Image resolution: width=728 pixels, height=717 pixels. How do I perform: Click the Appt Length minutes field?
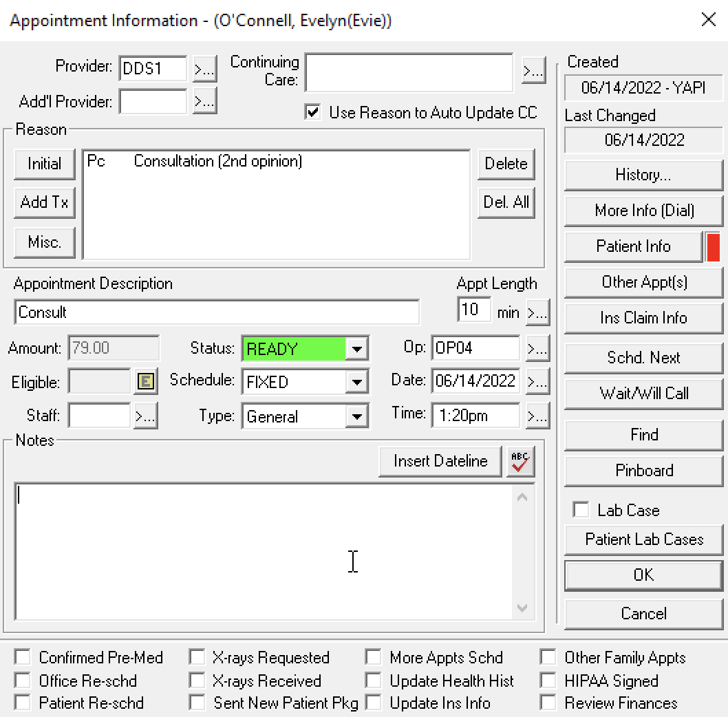474,310
